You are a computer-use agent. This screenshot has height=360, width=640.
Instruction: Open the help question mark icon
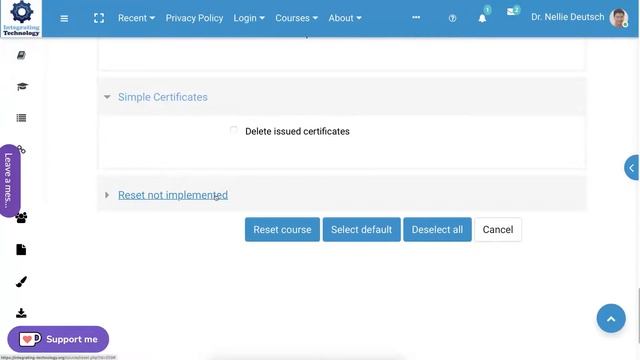coord(452,18)
